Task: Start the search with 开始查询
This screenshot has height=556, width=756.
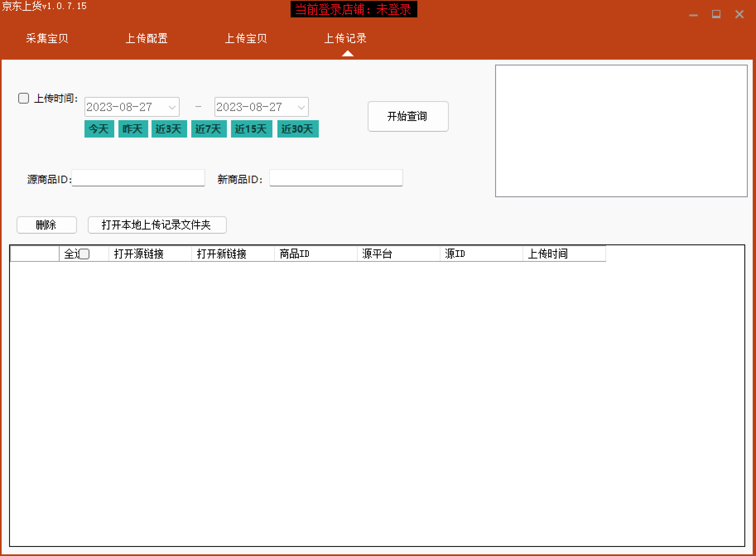Action: 408,116
